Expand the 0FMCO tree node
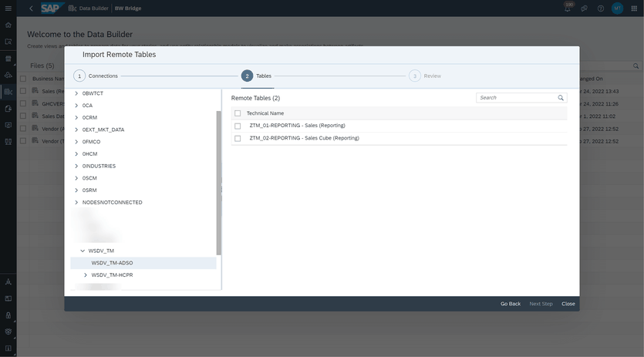This screenshot has width=644, height=357. point(76,142)
